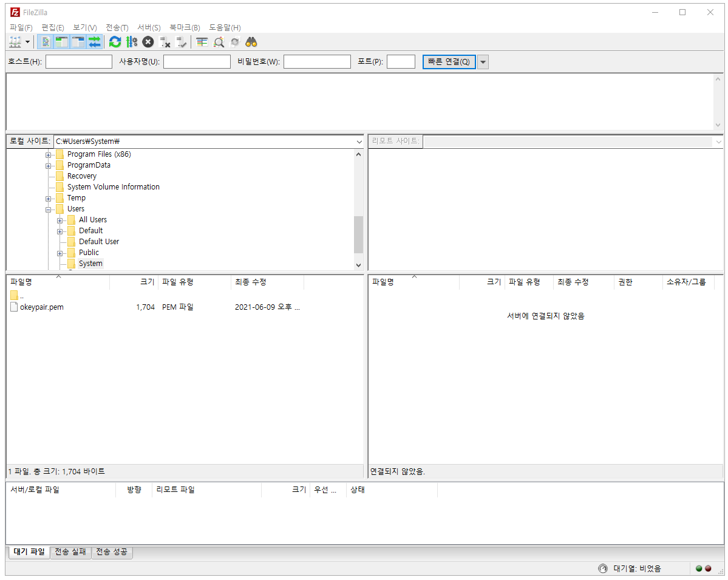Expand the Public folder
The width and height of the screenshot is (728, 580).
coord(60,253)
